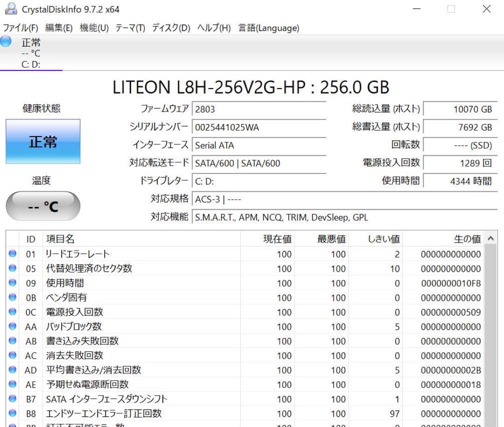Select the status dot beside 電源投入回数
The height and width of the screenshot is (427, 504).
click(13, 312)
